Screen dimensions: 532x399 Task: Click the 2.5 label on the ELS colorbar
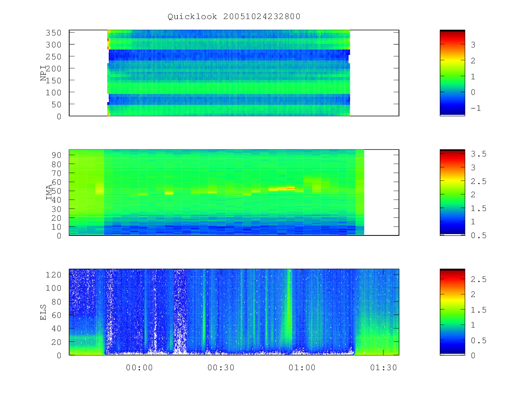tap(478, 279)
